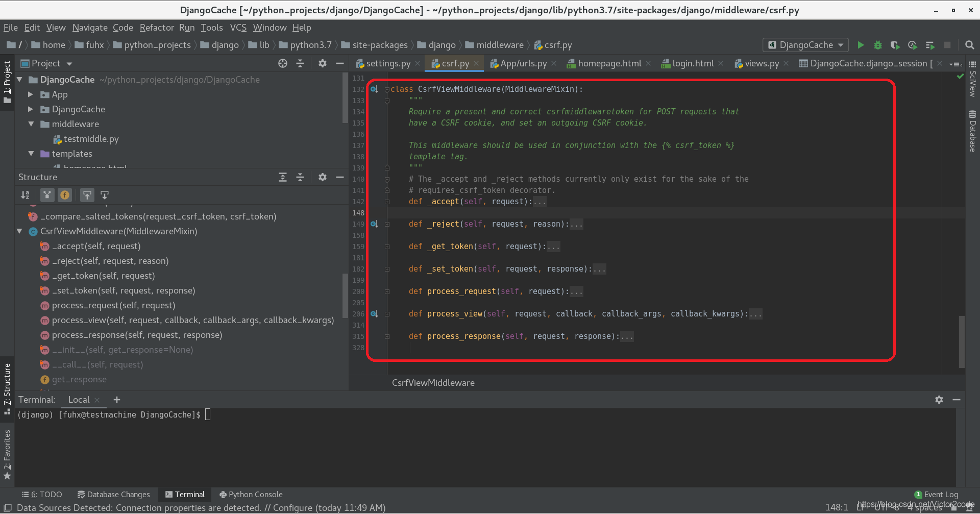980x514 pixels.
Task: Toggle autoscroll from source in Structure
Action: (x=105, y=195)
